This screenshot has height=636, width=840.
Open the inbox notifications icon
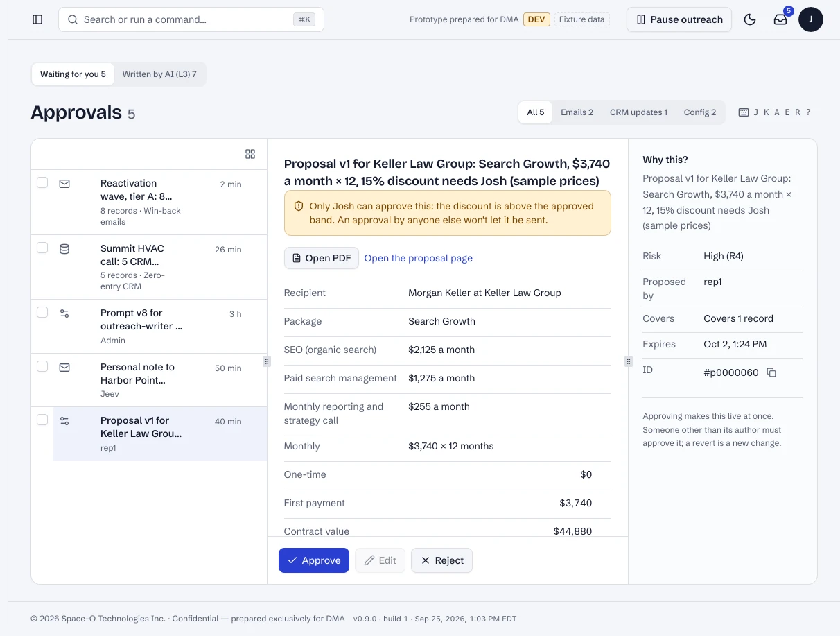780,19
